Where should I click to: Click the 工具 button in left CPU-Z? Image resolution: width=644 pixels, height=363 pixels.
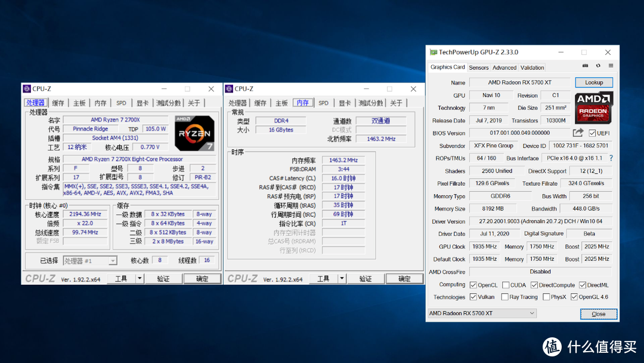point(121,279)
